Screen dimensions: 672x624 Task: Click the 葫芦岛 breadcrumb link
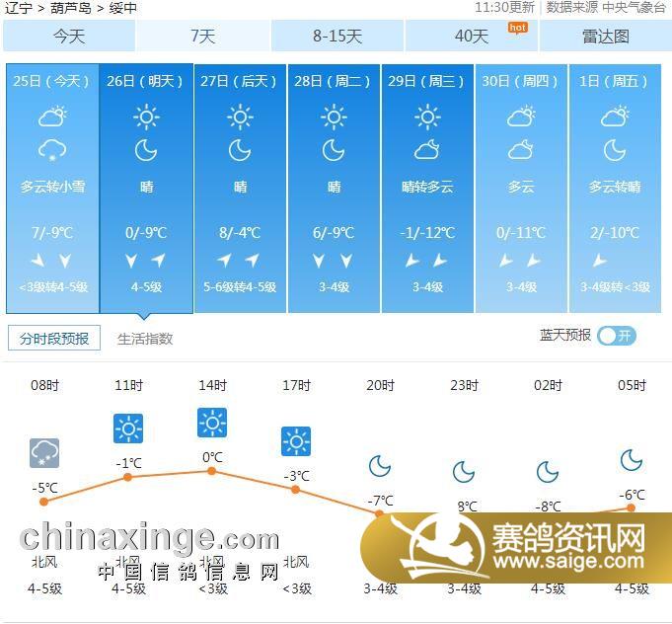[71, 8]
